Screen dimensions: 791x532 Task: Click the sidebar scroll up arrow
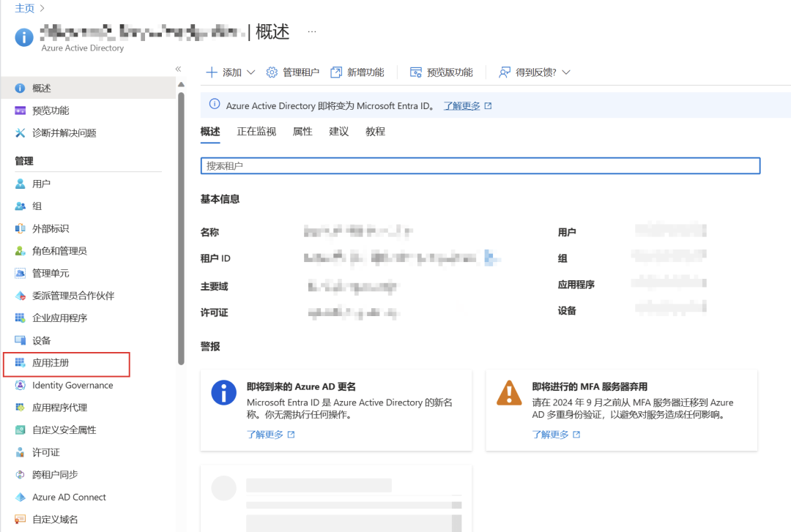181,85
